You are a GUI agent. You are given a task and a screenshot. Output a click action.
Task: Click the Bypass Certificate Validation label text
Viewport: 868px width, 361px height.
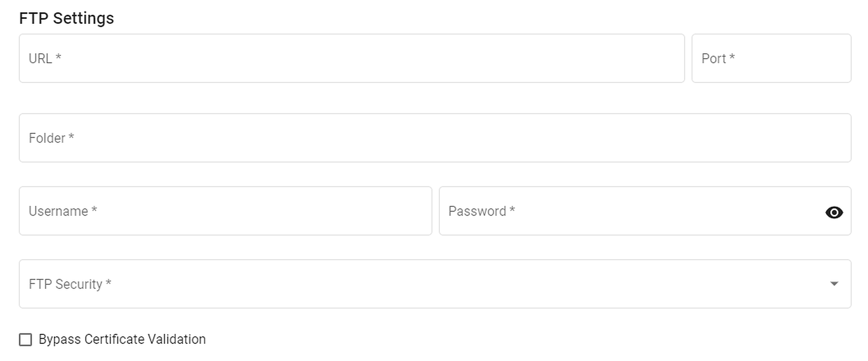[122, 339]
